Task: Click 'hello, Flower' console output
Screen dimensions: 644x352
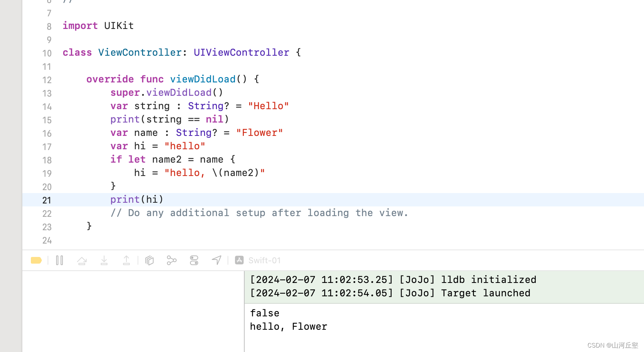Action: [x=289, y=326]
